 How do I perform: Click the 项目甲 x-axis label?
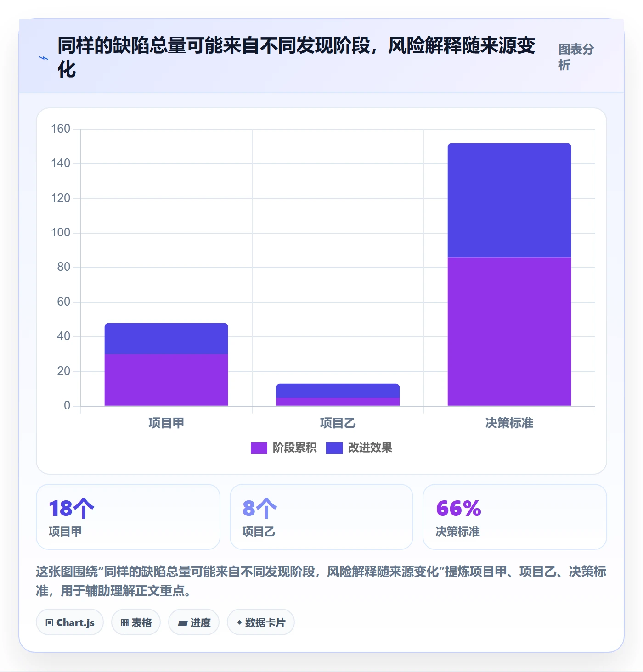pyautogui.click(x=166, y=423)
